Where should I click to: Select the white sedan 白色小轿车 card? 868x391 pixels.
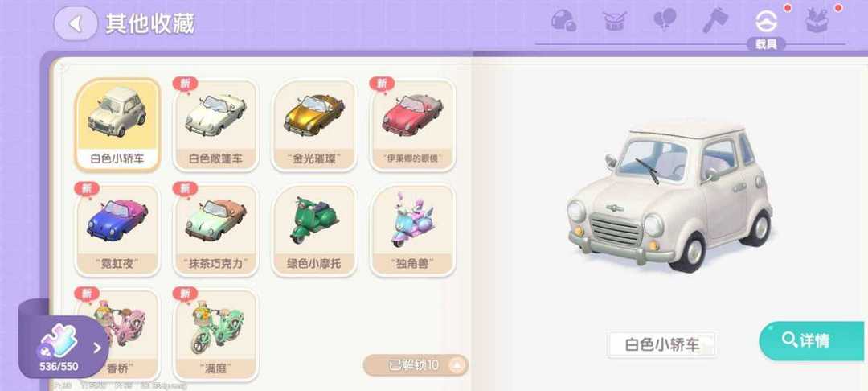117,126
